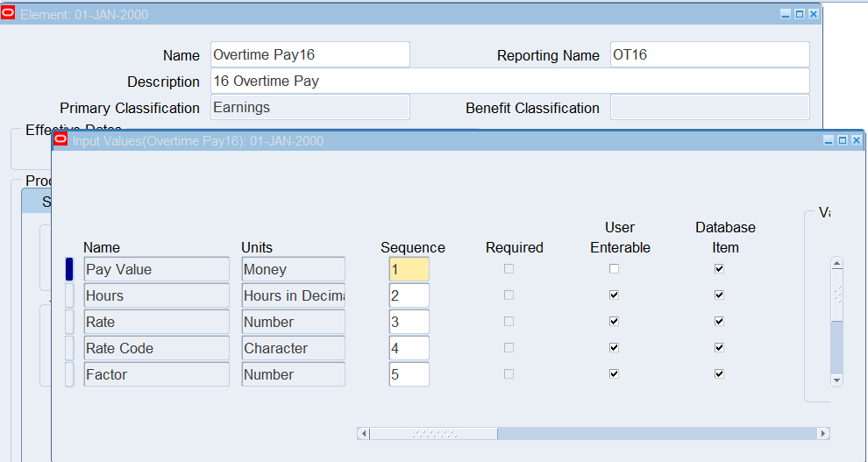Maximize the Element window
The image size is (868, 462).
800,15
